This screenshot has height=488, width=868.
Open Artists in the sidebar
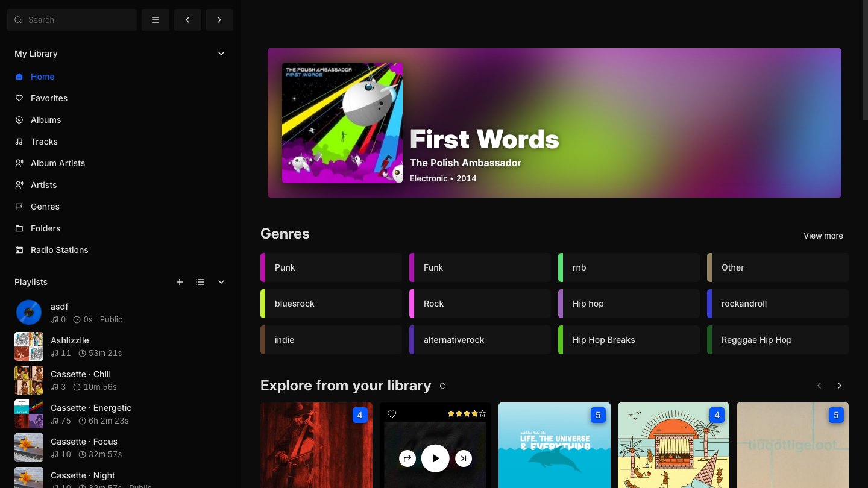[x=121, y=185]
